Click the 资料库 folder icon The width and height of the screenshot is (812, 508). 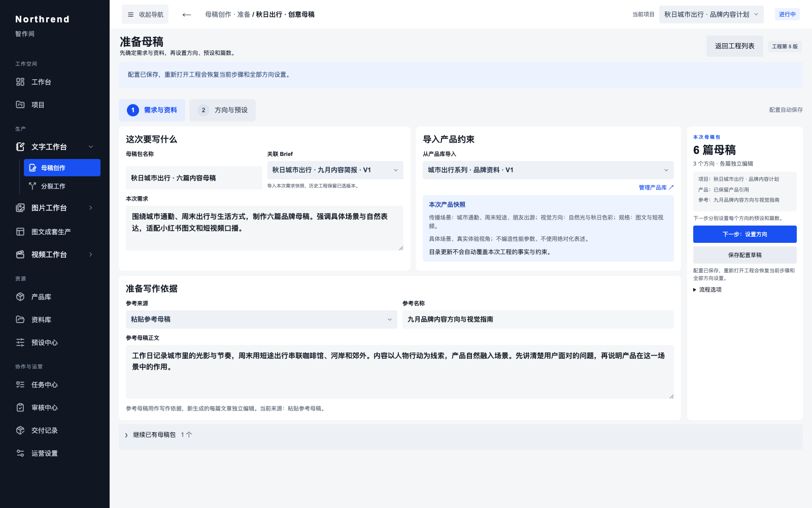(x=20, y=320)
